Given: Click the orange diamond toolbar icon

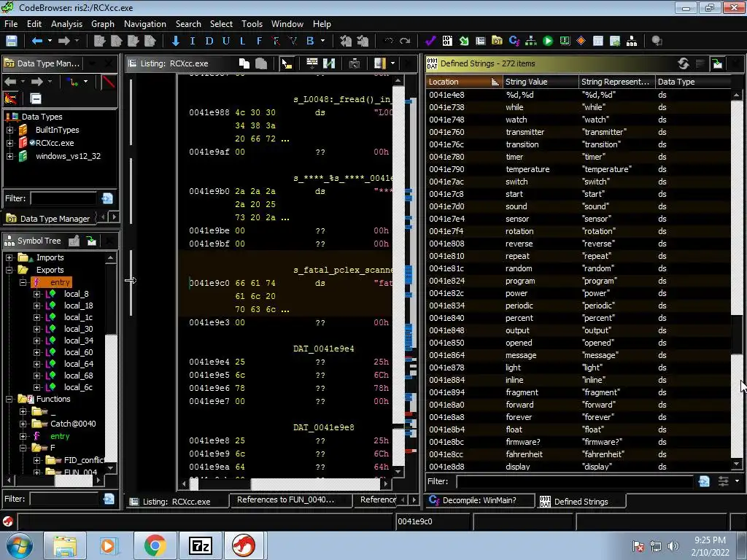Looking at the screenshot, I should pyautogui.click(x=581, y=41).
